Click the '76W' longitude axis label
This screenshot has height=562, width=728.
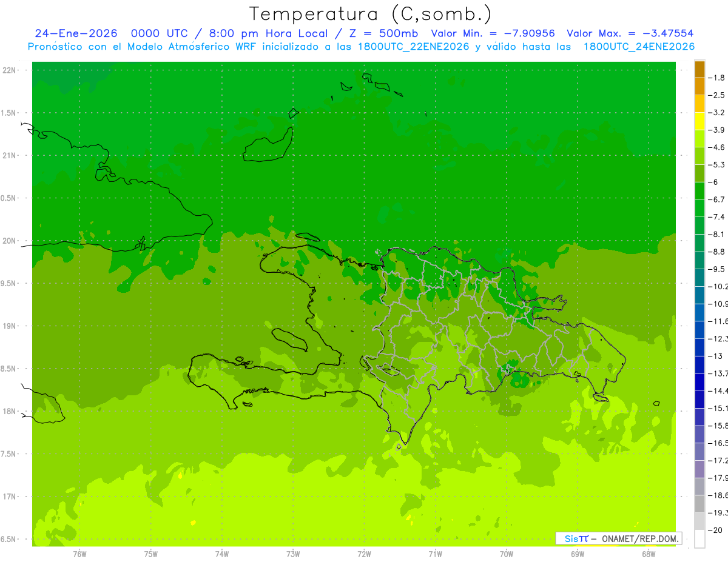pos(79,554)
